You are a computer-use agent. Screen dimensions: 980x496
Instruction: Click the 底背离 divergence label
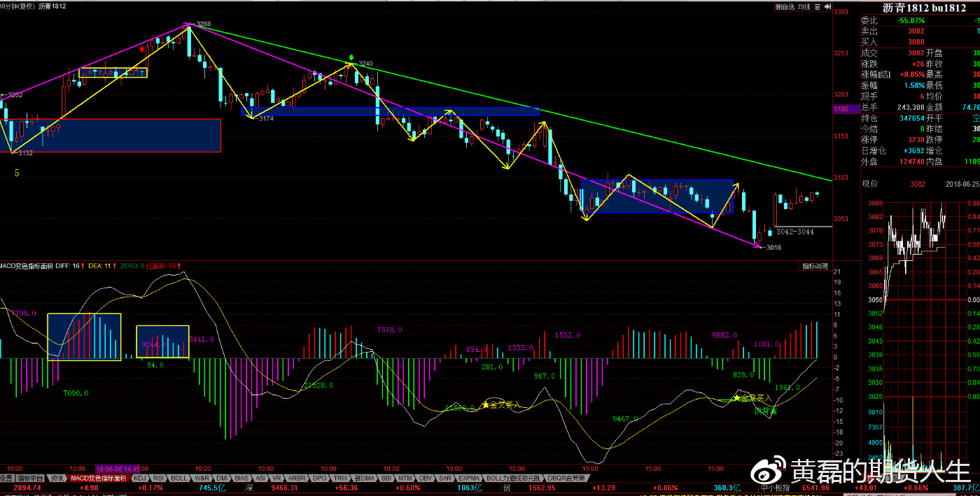pyautogui.click(x=766, y=411)
